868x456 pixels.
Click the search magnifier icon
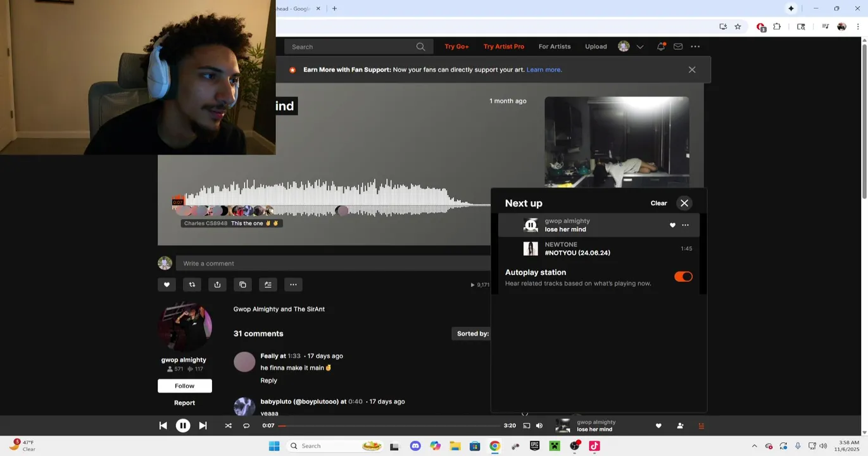coord(421,47)
